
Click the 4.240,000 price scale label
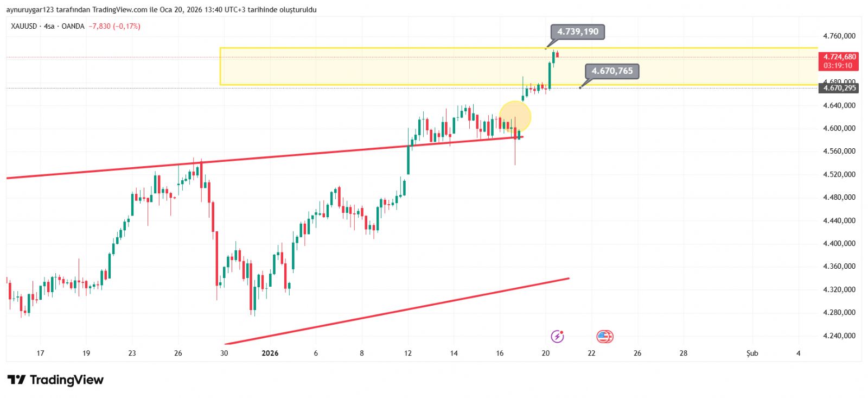[839, 336]
